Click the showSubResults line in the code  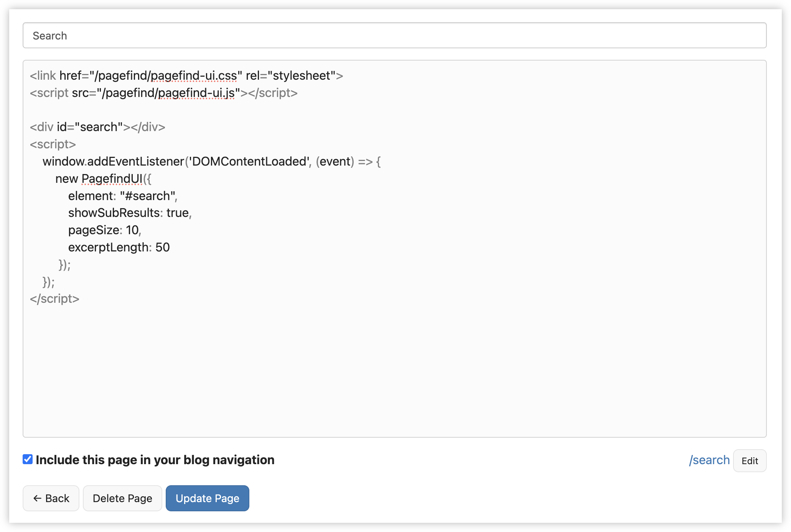[x=130, y=212]
